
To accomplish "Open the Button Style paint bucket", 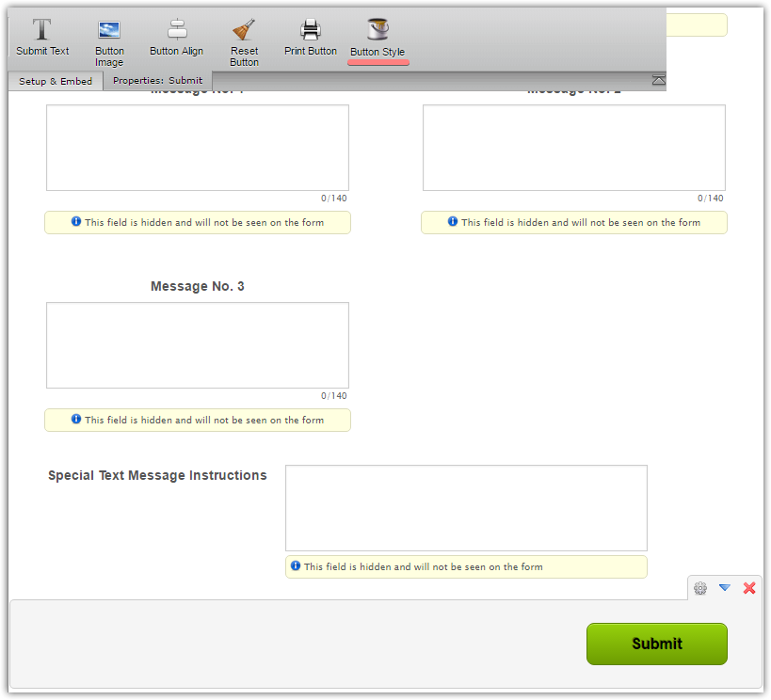I will coord(377,30).
